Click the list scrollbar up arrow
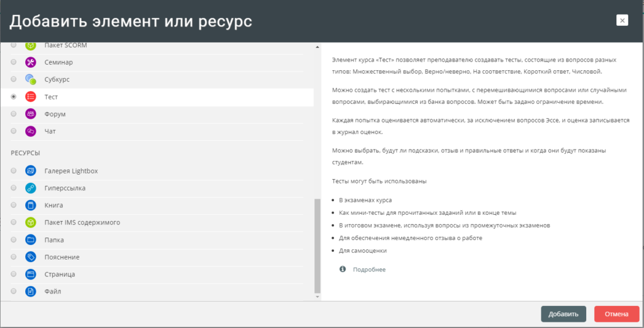The width and height of the screenshot is (644, 328). pos(317,46)
